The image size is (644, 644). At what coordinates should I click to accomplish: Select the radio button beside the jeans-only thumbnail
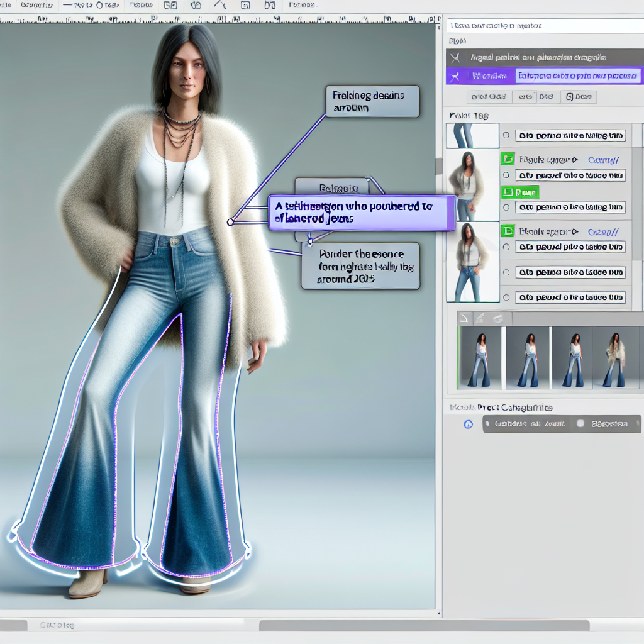pyautogui.click(x=505, y=135)
